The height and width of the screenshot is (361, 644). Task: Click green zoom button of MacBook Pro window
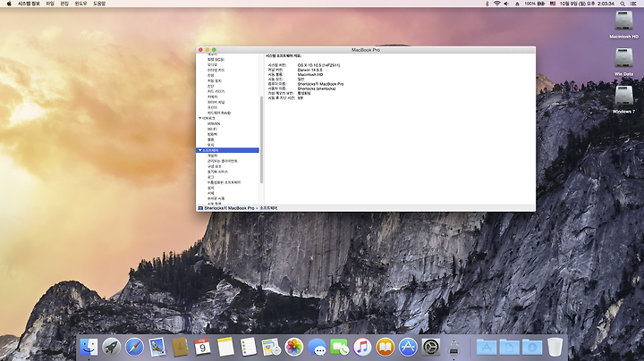tap(214, 50)
